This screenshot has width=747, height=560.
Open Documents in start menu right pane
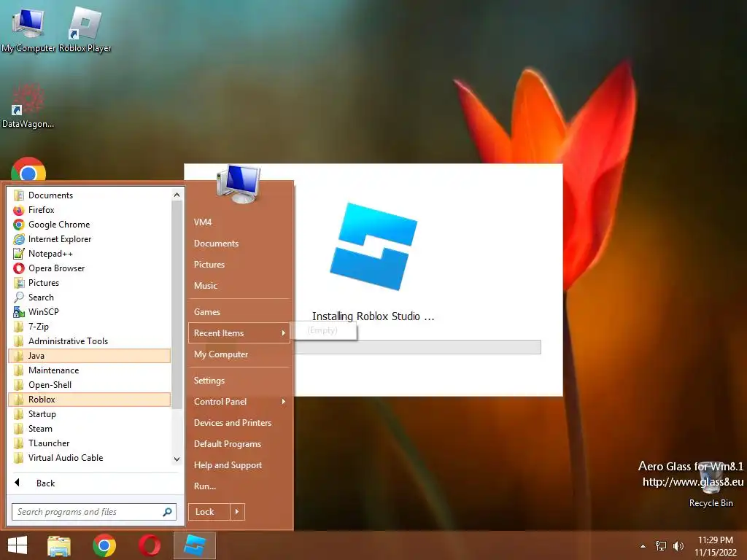point(239,244)
